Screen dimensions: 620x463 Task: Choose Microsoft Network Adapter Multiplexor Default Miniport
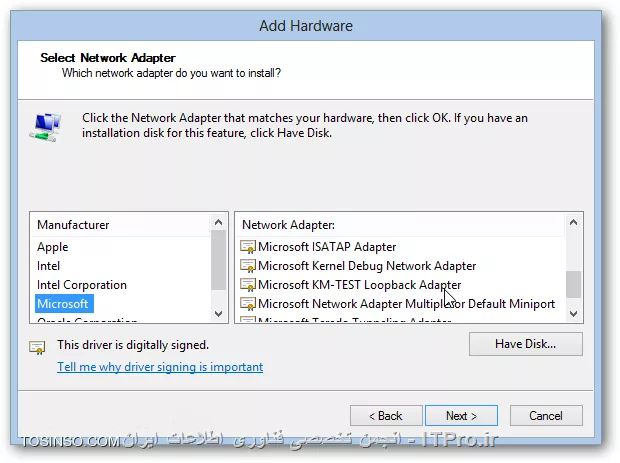point(406,304)
